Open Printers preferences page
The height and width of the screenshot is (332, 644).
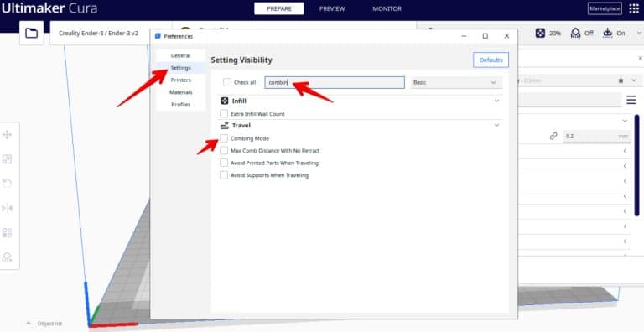(181, 80)
